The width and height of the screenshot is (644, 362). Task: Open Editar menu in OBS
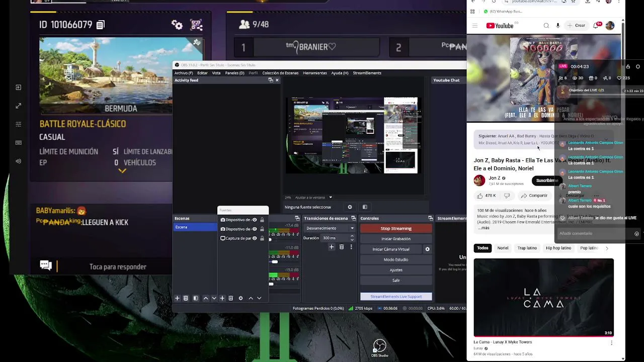[x=202, y=73]
